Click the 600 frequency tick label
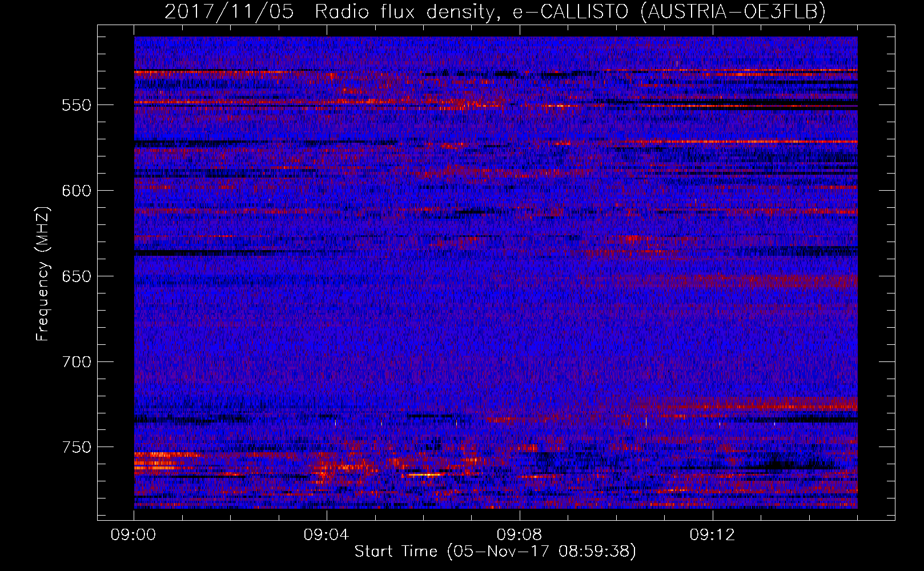The width and height of the screenshot is (924, 571). 76,191
